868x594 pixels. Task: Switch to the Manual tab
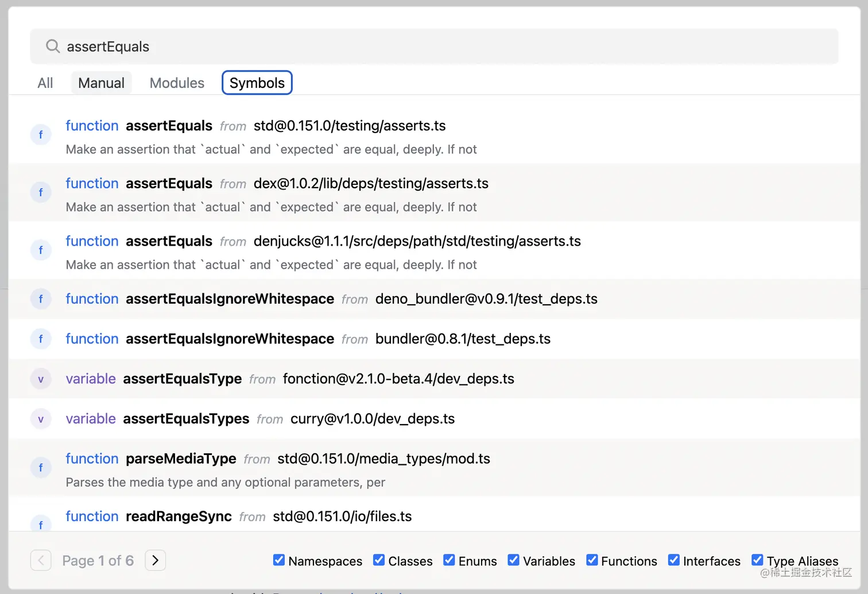click(x=101, y=83)
